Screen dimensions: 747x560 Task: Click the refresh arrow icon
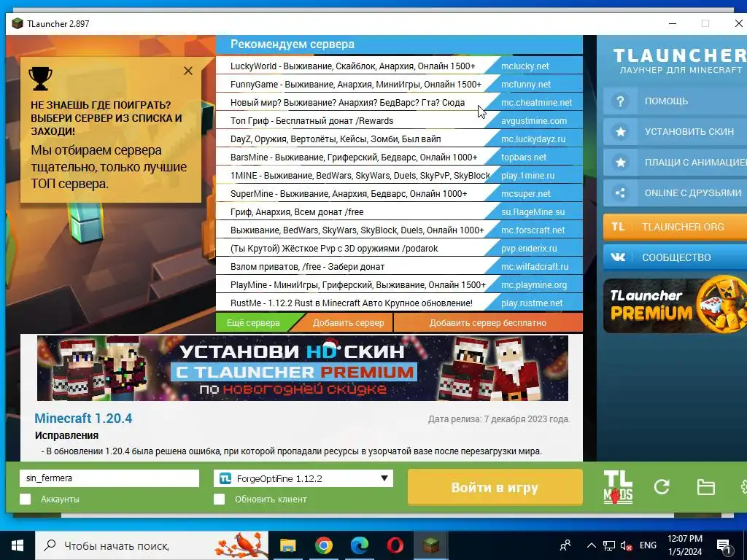(662, 486)
